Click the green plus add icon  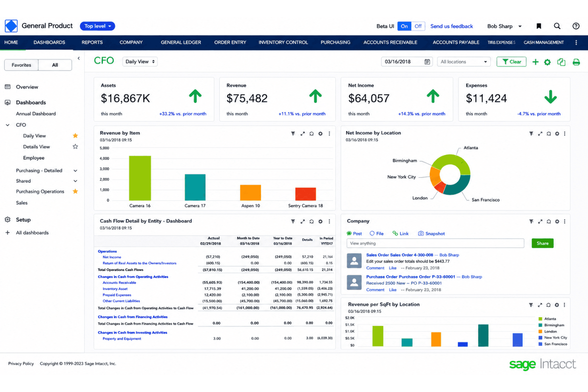[x=536, y=62]
